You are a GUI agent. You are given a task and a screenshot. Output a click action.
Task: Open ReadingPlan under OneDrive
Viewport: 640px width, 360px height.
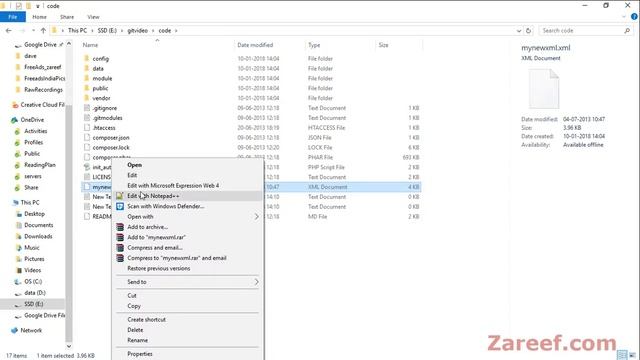click(x=40, y=165)
